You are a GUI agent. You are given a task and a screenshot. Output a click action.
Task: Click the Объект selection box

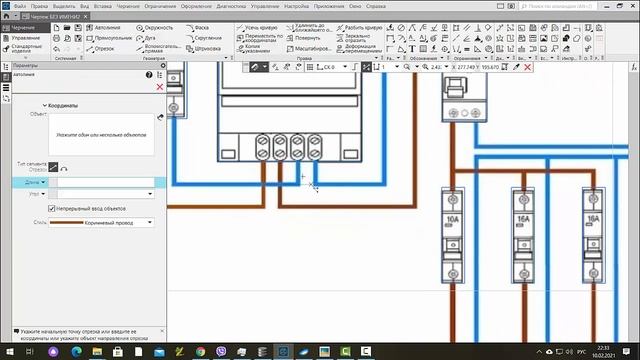click(101, 135)
